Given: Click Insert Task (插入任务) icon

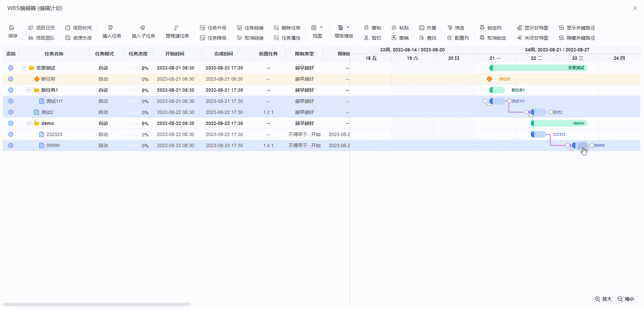Looking at the screenshot, I should pyautogui.click(x=111, y=28).
